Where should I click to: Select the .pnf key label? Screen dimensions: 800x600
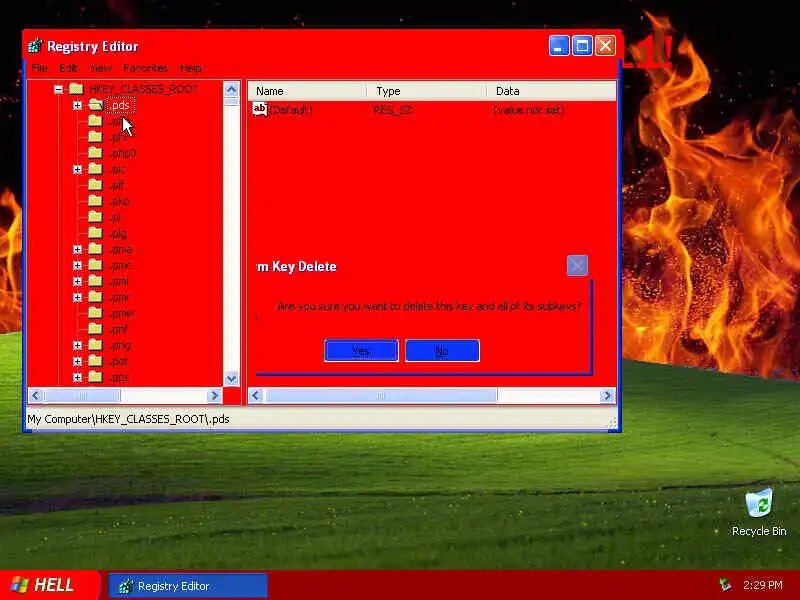click(x=118, y=329)
